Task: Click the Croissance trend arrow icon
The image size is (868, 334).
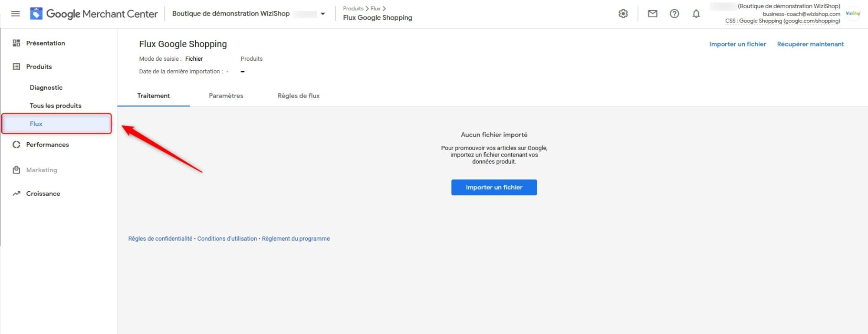Action: coord(16,193)
